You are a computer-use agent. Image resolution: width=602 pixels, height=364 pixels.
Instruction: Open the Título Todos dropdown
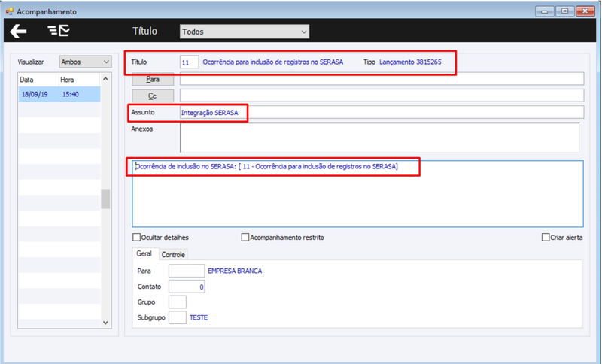[245, 32]
